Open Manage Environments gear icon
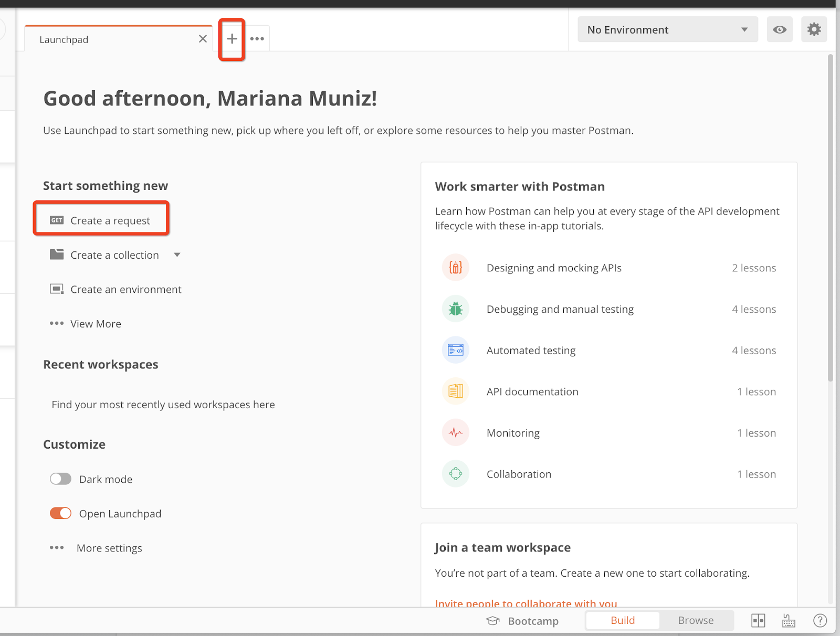 814,29
